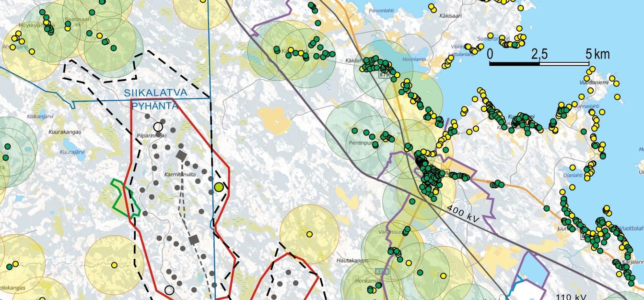Click the Pentinpuro place name

362,144
